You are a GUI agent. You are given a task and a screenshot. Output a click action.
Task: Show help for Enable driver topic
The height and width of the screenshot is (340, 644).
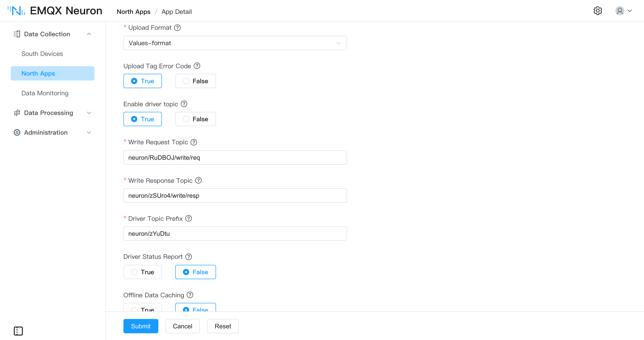point(184,104)
